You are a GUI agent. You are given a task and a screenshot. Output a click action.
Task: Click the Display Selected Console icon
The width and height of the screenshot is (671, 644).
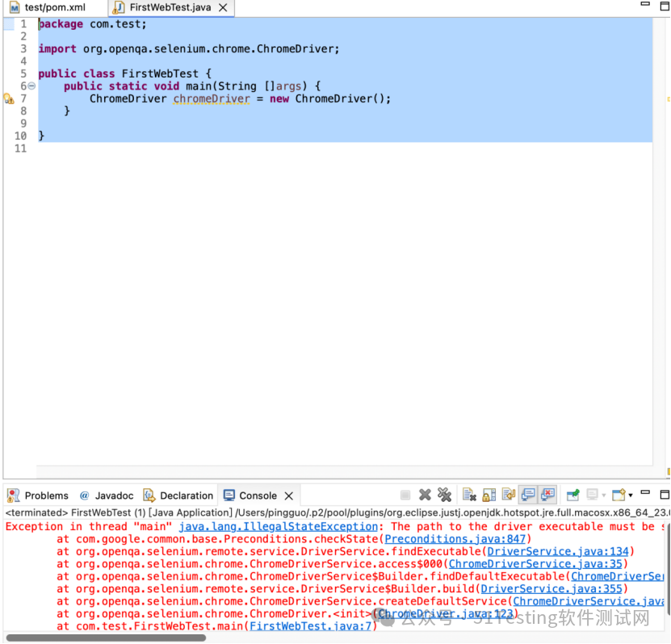point(592,495)
